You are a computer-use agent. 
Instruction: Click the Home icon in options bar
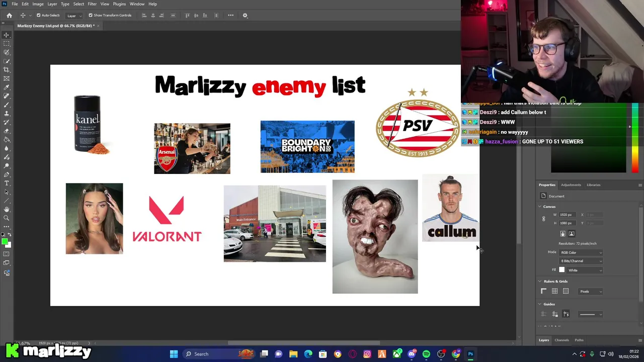coord(9,15)
